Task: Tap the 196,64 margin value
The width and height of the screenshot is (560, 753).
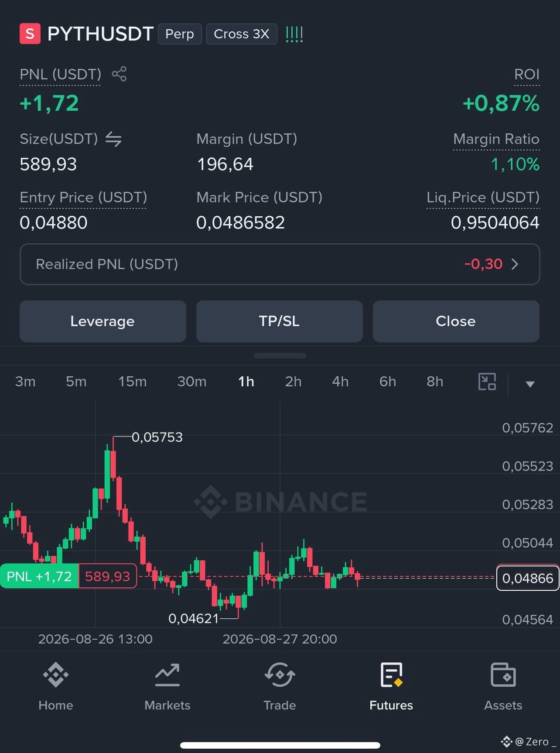Action: point(225,164)
